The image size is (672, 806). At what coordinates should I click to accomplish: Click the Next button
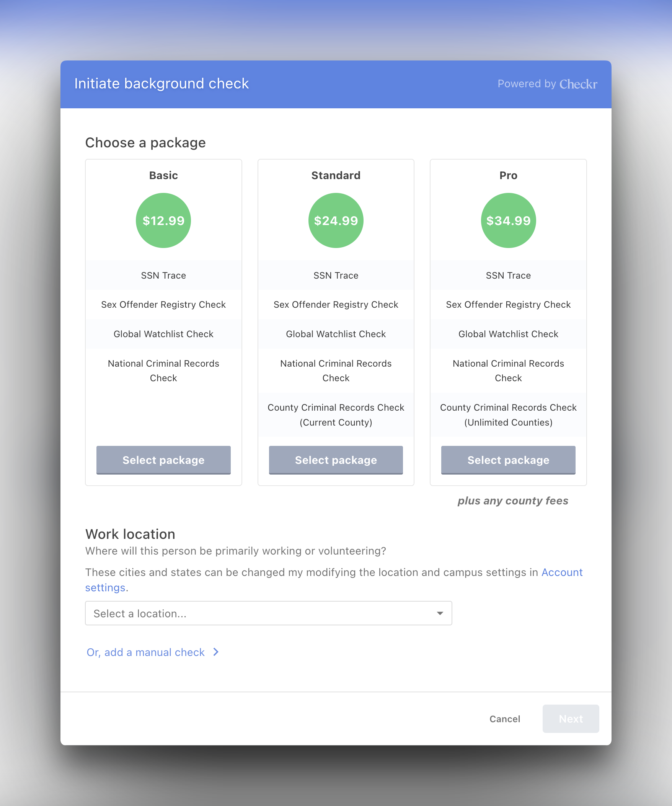pos(571,719)
